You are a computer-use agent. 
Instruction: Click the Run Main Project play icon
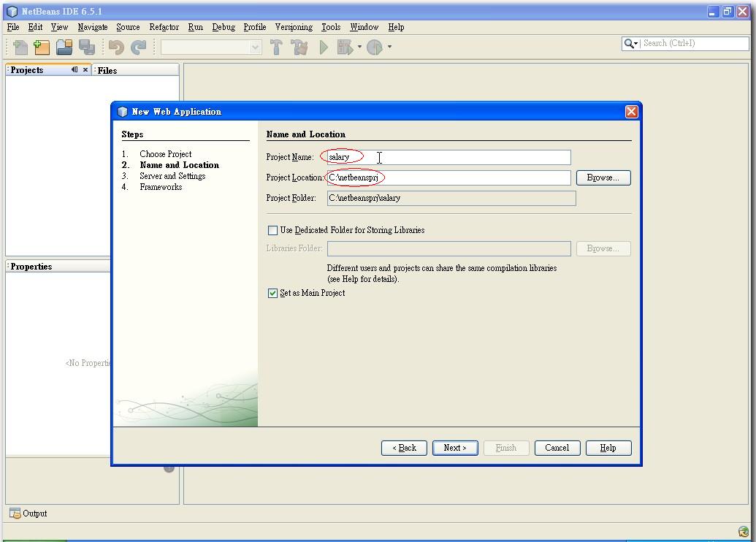pyautogui.click(x=324, y=47)
